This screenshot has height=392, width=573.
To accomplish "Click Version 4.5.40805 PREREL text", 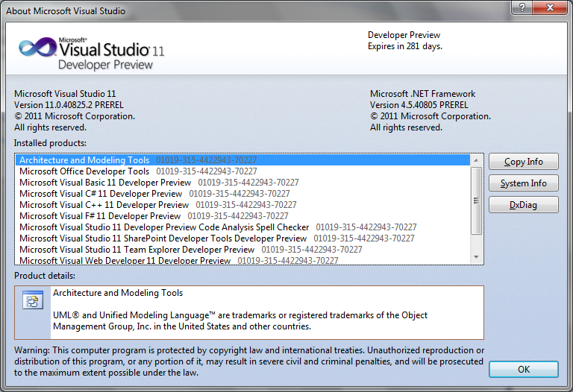I will click(x=419, y=105).
